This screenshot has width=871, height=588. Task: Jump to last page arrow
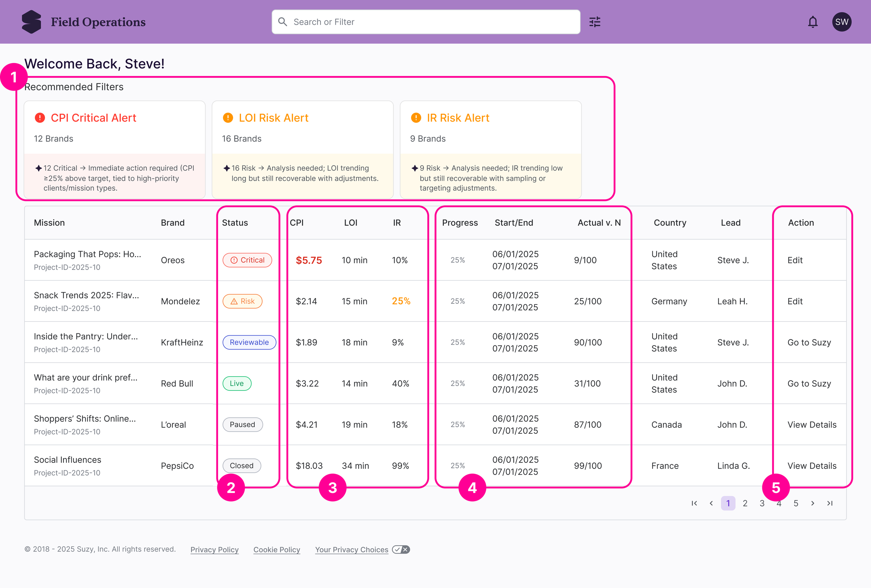click(830, 503)
